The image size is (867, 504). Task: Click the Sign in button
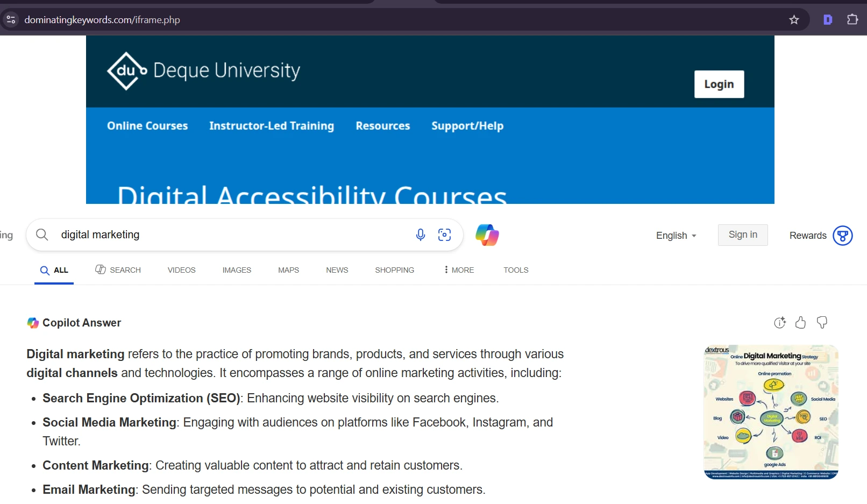(x=743, y=235)
